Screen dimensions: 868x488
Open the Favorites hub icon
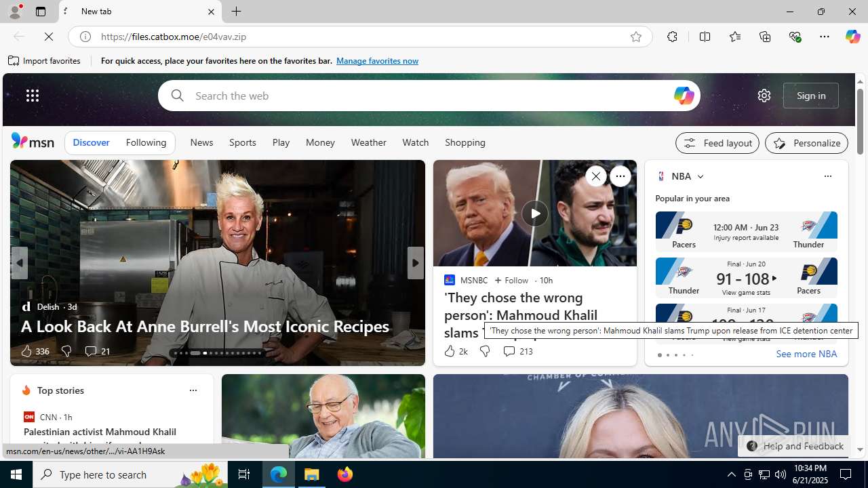coord(734,37)
